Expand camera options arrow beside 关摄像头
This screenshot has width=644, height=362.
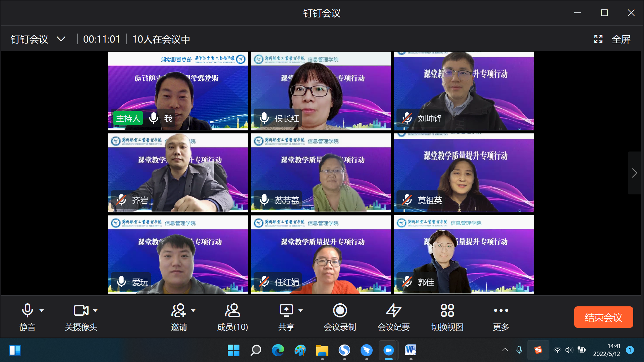pyautogui.click(x=95, y=311)
